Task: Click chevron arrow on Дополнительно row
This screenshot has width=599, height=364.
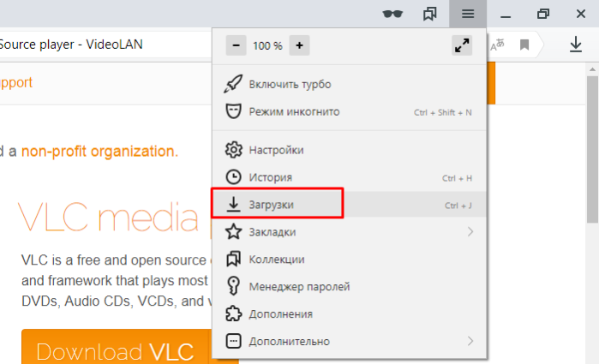Action: point(470,341)
